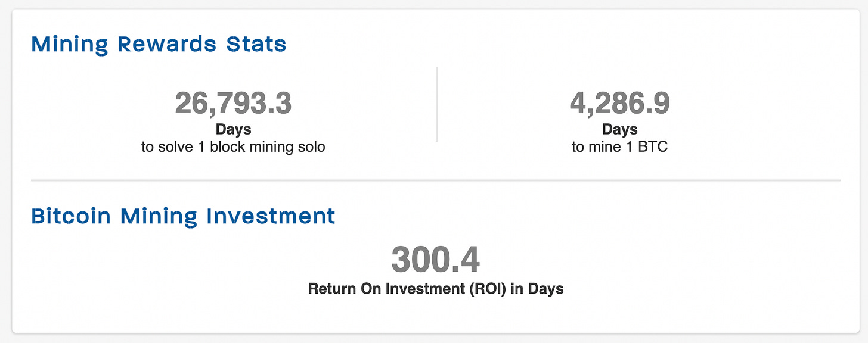Click the 'to mine 1 BTC' caption
Image resolution: width=868 pixels, height=343 pixels.
tap(620, 146)
